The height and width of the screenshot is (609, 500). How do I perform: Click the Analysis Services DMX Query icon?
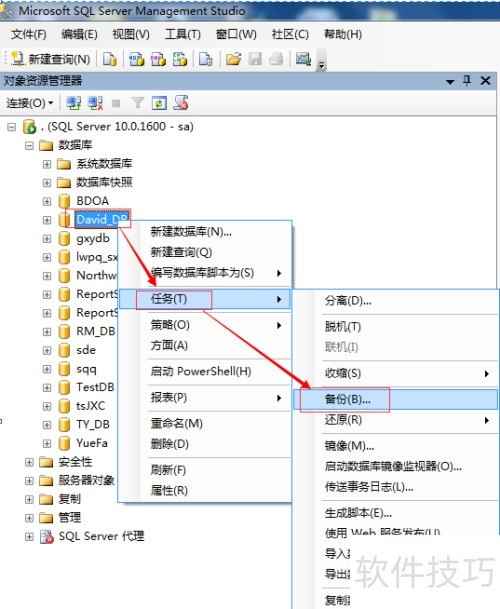158,59
